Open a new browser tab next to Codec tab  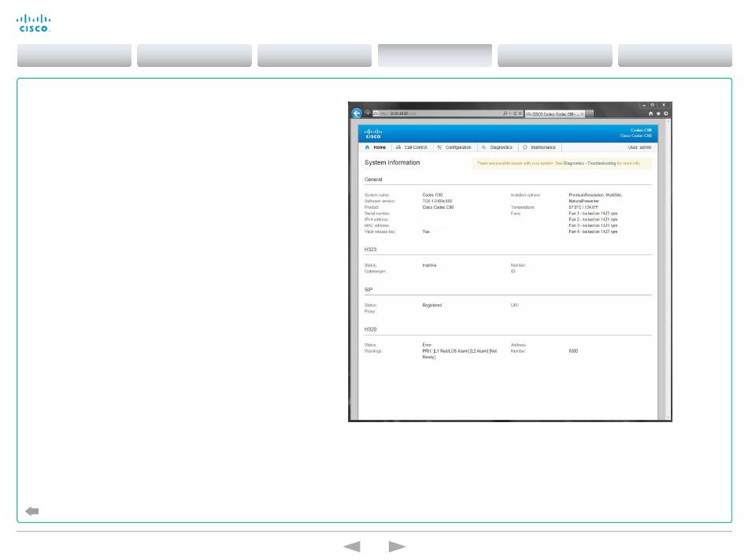click(590, 114)
